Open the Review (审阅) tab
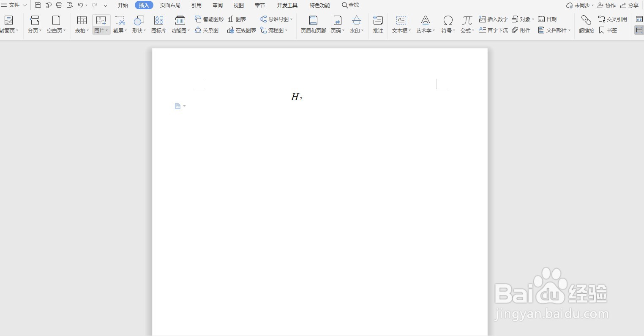 218,5
